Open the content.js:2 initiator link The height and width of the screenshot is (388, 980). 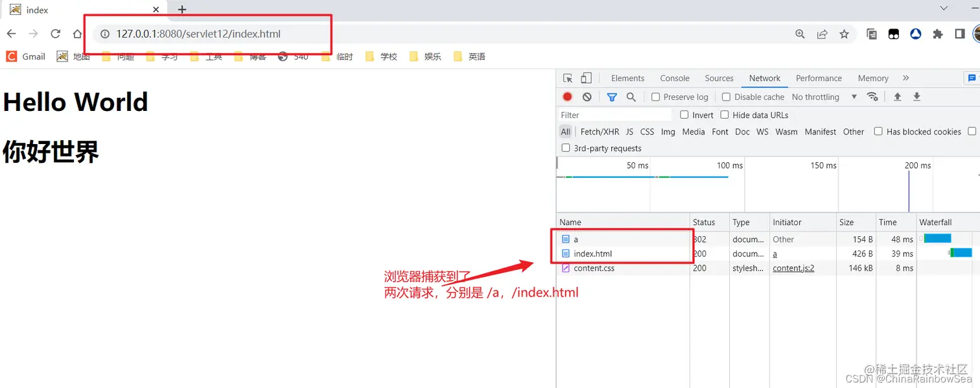[x=793, y=268]
